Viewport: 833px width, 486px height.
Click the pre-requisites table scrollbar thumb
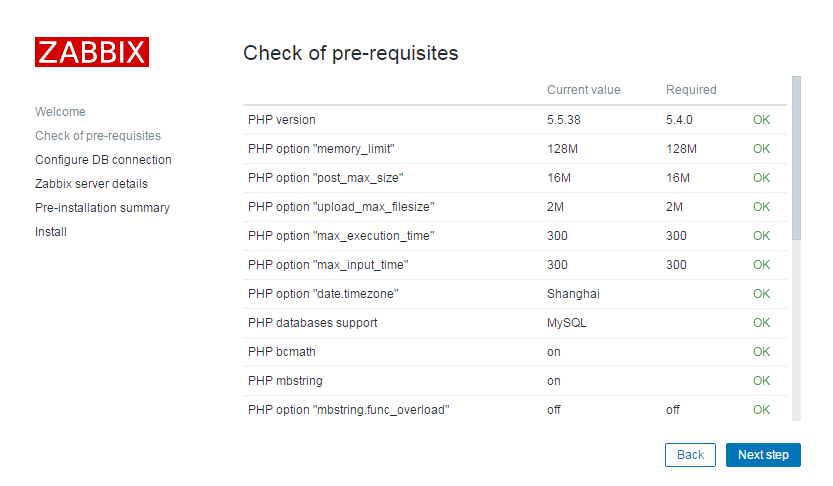[796, 158]
